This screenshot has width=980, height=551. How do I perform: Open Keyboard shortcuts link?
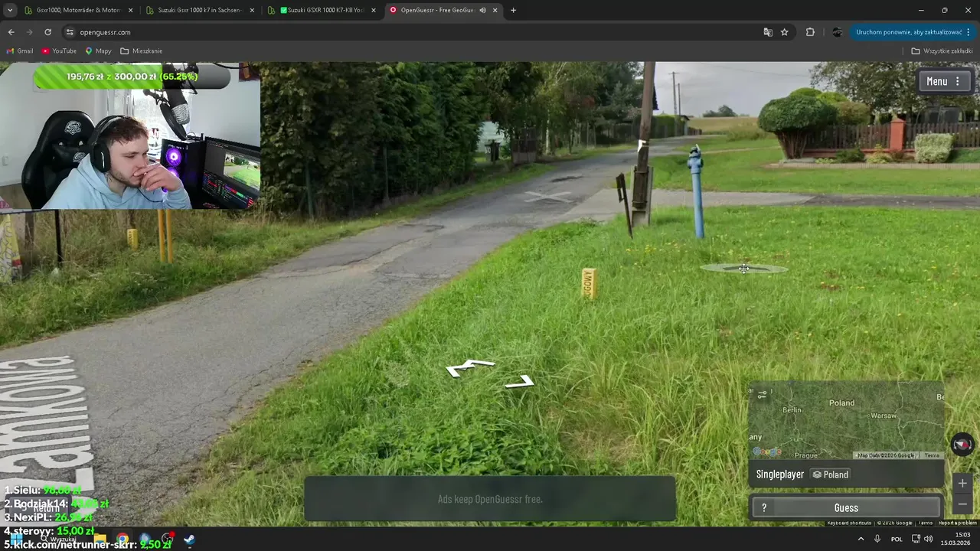[849, 523]
